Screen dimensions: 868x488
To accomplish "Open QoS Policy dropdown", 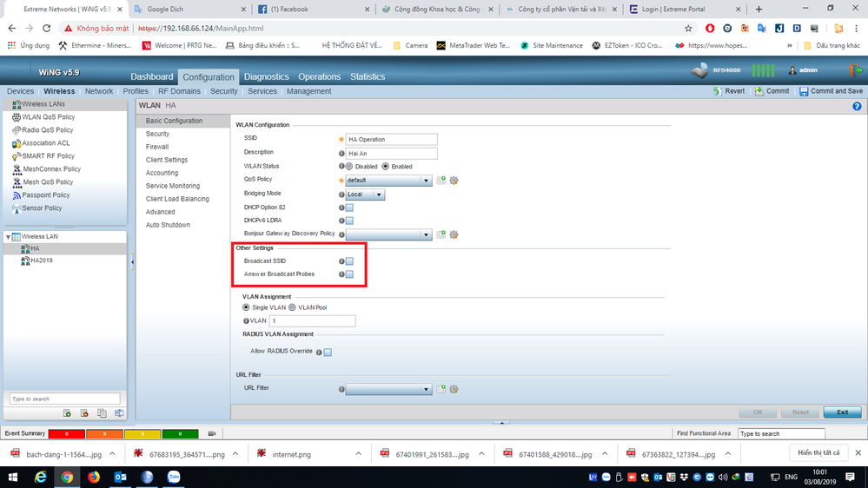I will (x=388, y=181).
